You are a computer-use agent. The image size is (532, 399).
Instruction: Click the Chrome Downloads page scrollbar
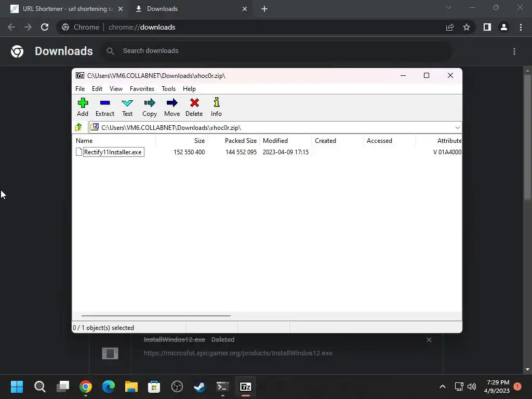coord(527,137)
